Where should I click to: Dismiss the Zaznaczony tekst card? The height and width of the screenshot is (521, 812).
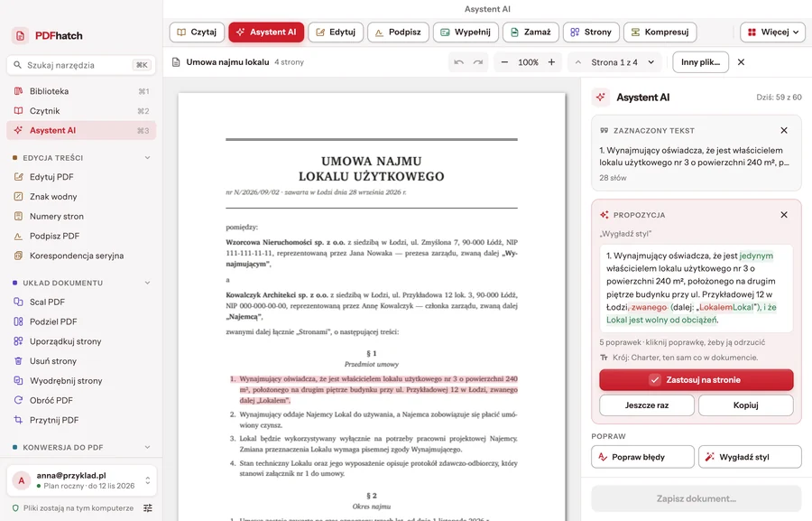tap(784, 131)
